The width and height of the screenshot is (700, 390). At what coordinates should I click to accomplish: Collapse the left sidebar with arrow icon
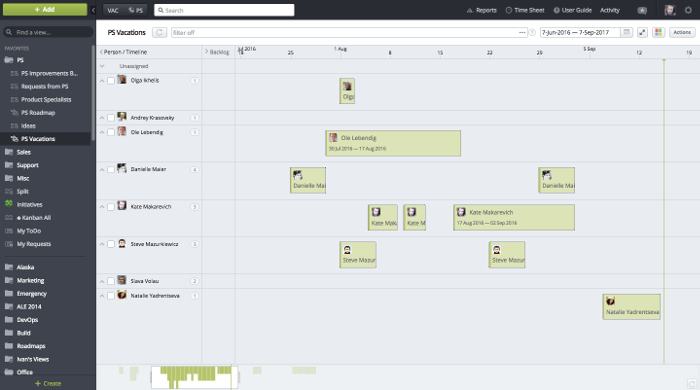pos(93,10)
